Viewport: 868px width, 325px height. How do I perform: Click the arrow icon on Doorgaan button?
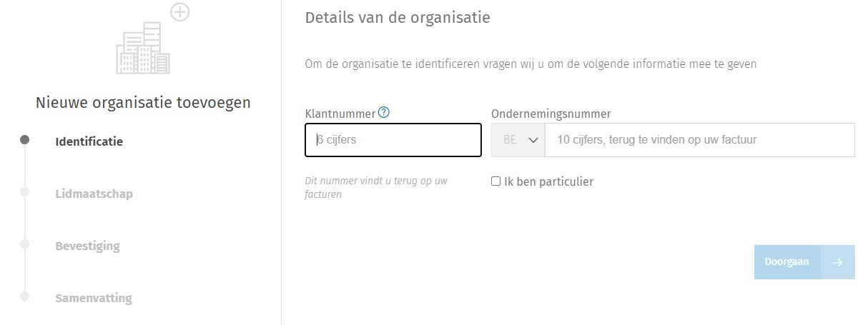[x=838, y=262]
